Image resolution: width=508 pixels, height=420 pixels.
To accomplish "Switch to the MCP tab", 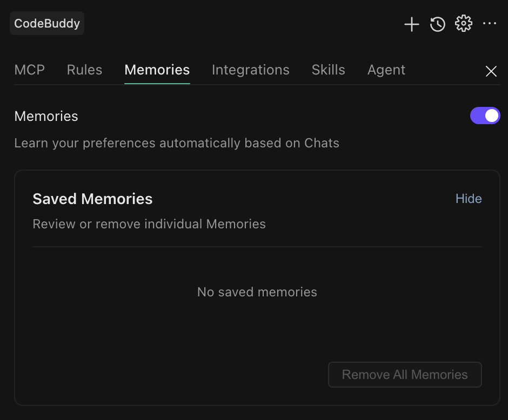I will pyautogui.click(x=30, y=70).
